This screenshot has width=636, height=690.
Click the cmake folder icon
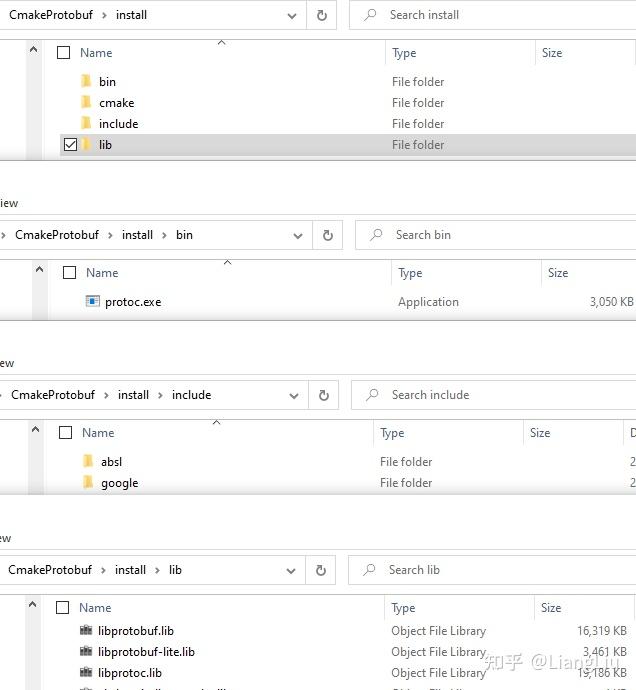87,103
